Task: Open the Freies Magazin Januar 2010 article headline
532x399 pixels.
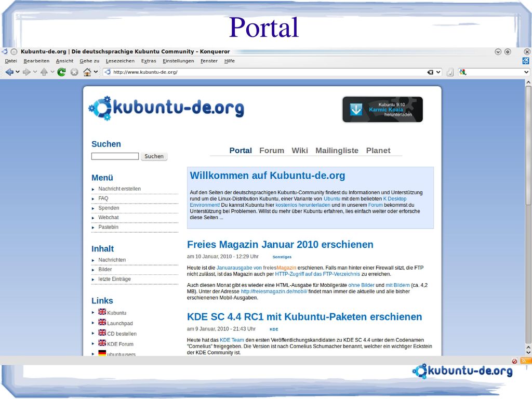Action: coord(280,244)
